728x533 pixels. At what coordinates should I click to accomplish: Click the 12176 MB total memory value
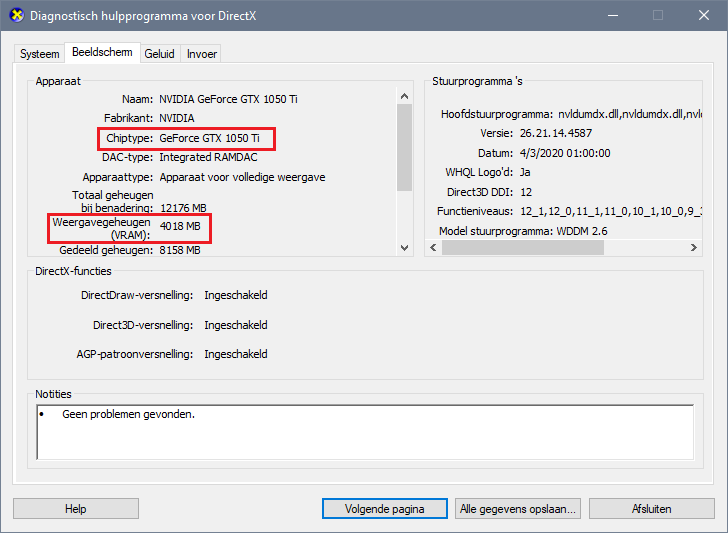click(183, 208)
